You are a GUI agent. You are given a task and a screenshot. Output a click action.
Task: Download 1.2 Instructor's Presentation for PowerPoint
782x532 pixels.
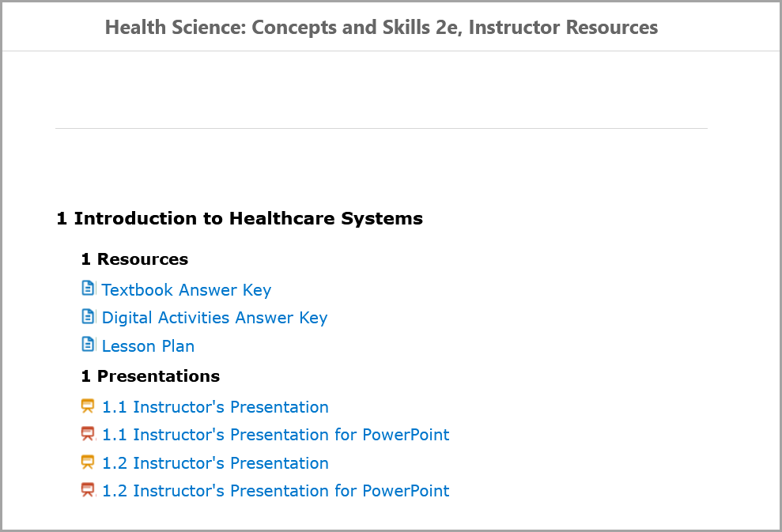pos(275,491)
